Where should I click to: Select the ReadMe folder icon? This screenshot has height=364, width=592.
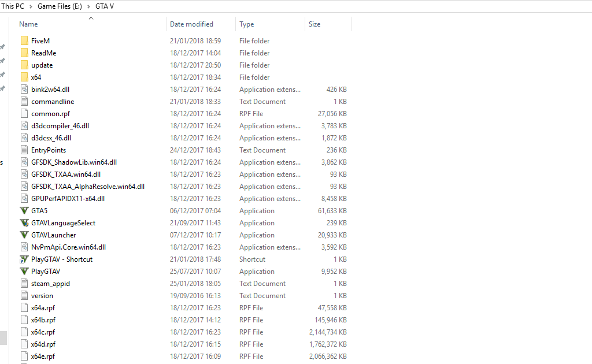click(24, 53)
